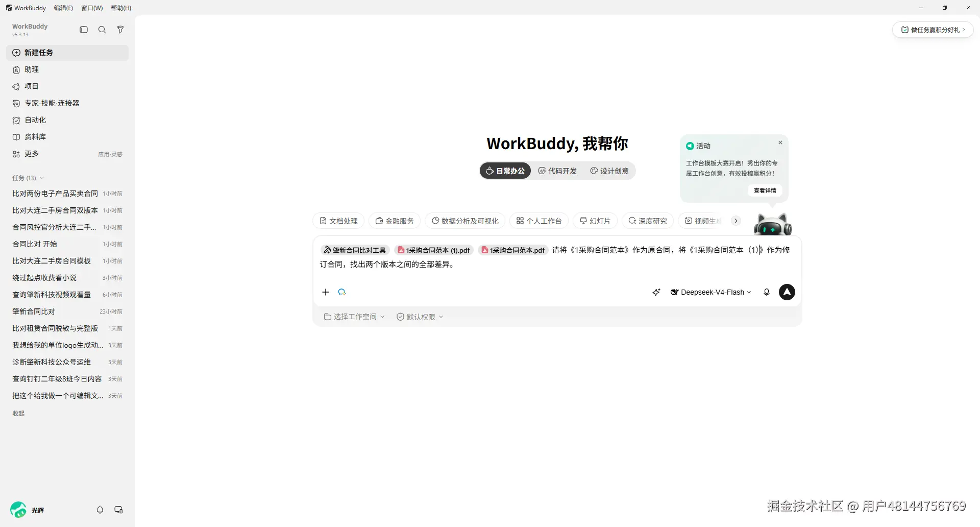The height and width of the screenshot is (527, 980).
Task: Start voice input with microphone icon
Action: point(767,292)
